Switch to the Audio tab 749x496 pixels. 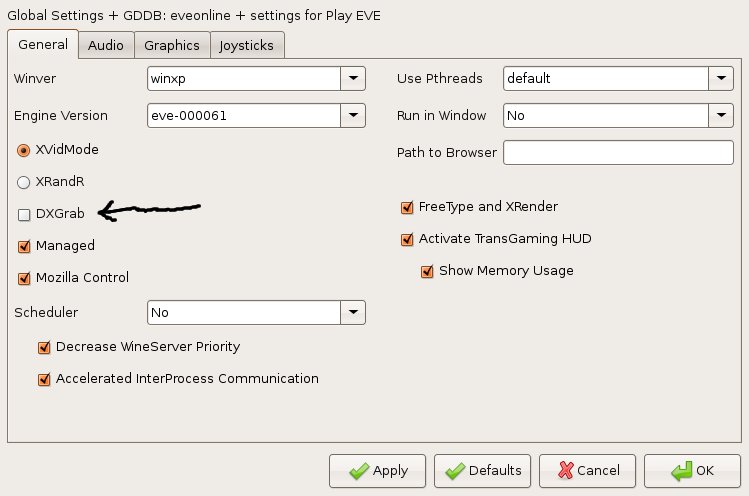[106, 45]
